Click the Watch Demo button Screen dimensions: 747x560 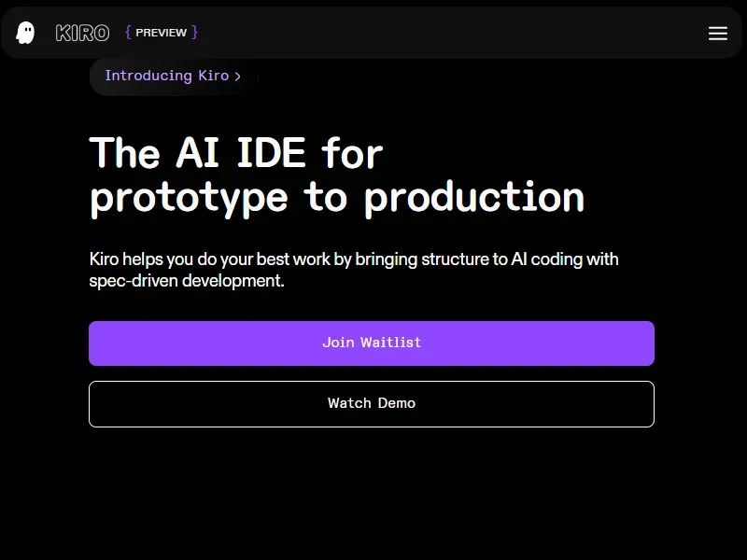[x=372, y=403]
